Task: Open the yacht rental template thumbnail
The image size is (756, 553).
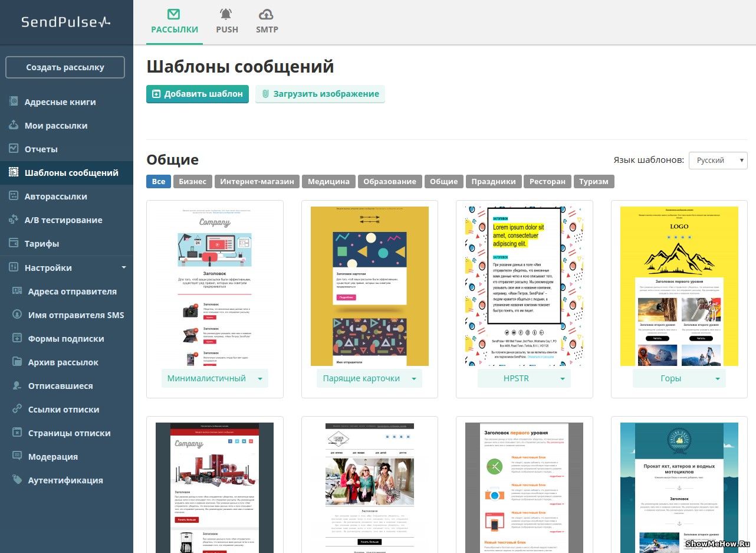Action: point(679,487)
